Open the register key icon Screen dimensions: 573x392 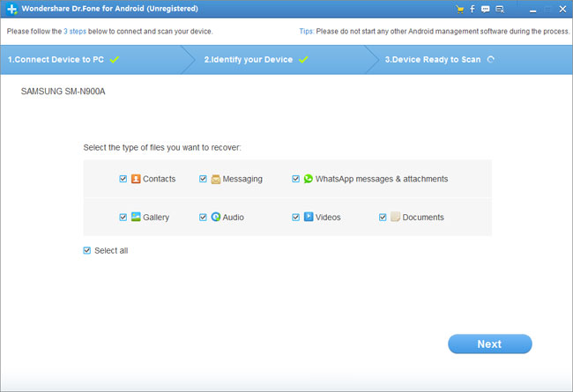coord(500,10)
